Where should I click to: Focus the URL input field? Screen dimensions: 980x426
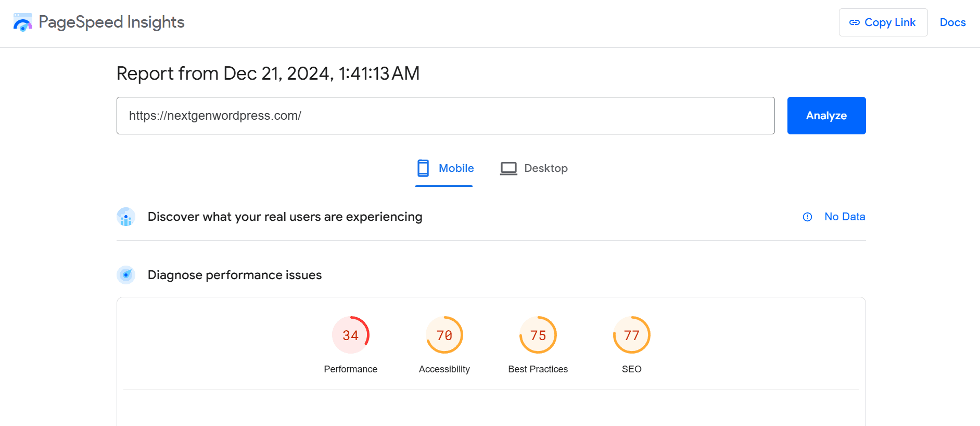point(446,116)
